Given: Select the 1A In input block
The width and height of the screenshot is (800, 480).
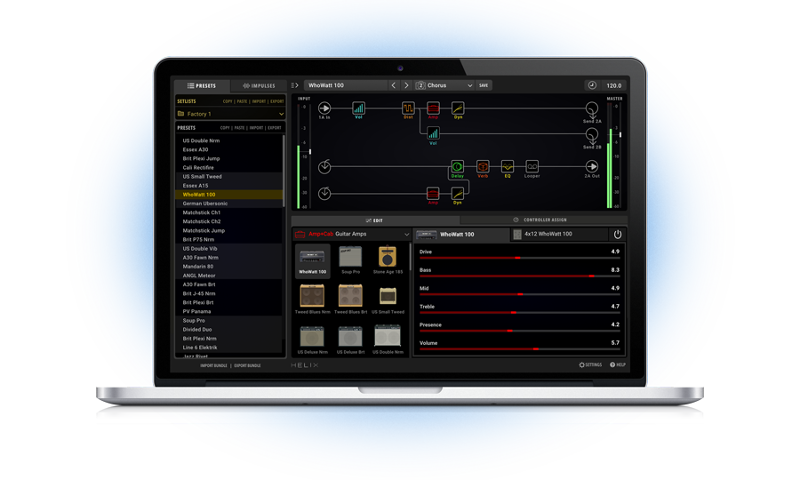Looking at the screenshot, I should click(x=324, y=108).
